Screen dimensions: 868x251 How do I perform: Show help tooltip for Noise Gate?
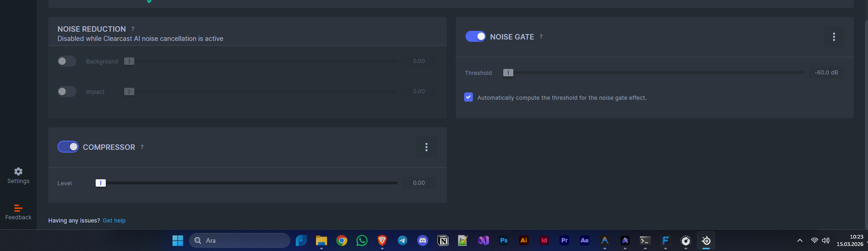coord(541,37)
